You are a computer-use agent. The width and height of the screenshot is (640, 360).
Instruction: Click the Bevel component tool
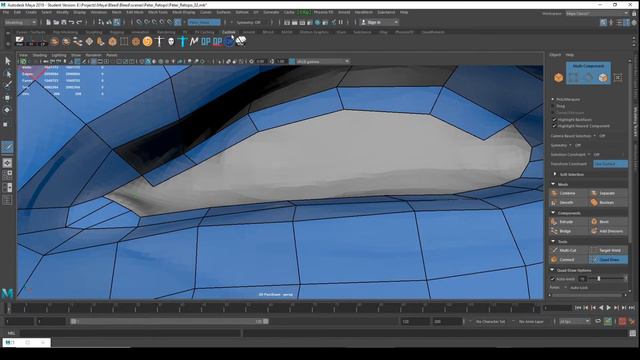pos(608,222)
